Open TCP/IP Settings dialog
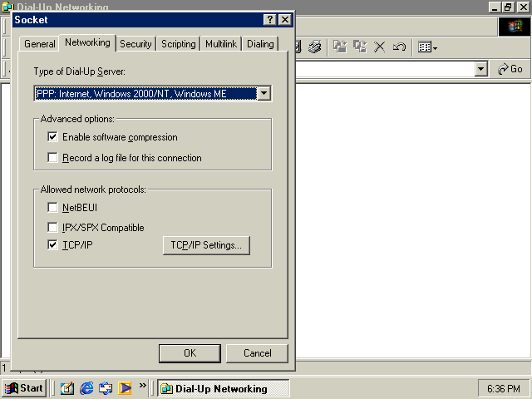This screenshot has width=532, height=399. pos(206,245)
